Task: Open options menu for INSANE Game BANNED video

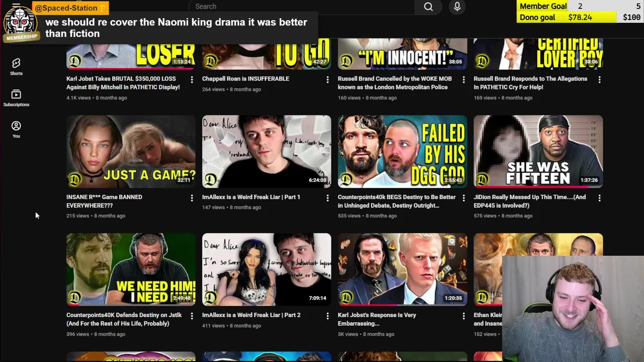Action: point(192,198)
